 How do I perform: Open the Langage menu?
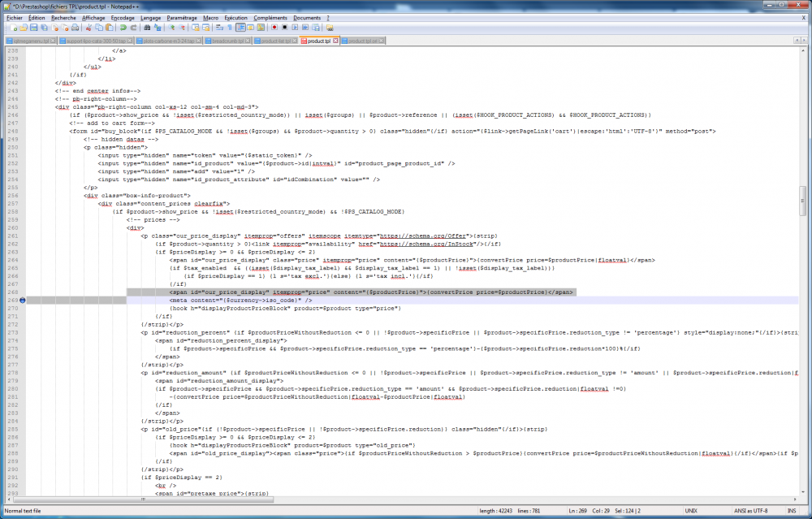(x=150, y=17)
